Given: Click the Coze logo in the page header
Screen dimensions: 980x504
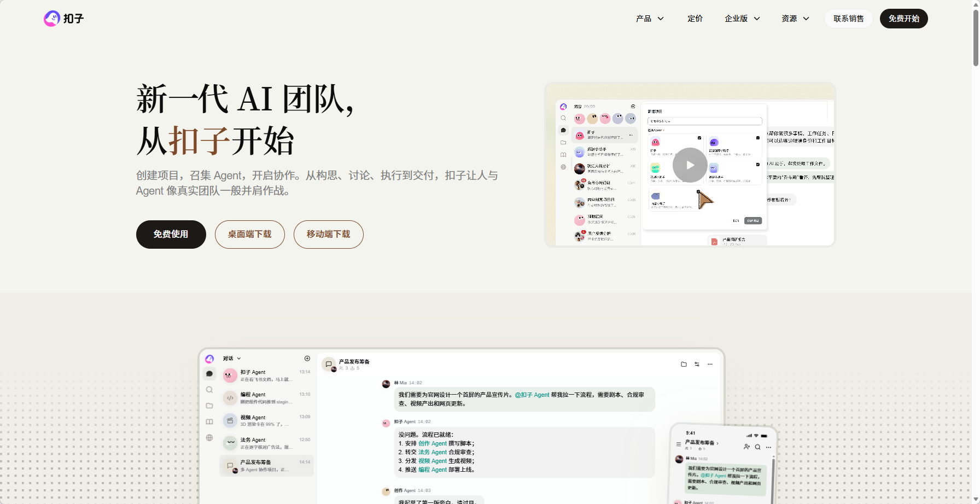Looking at the screenshot, I should point(63,19).
